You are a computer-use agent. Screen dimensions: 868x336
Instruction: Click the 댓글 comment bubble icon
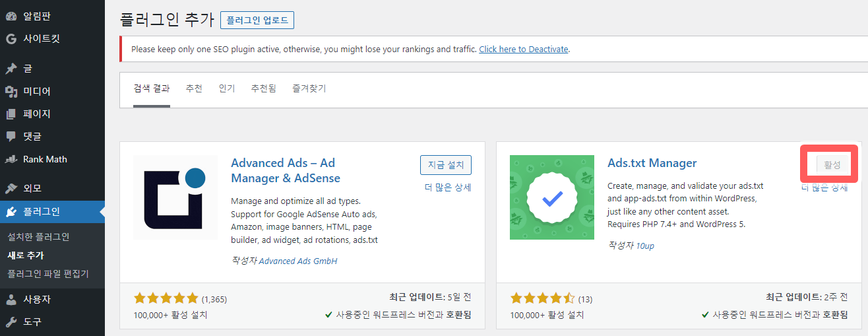coord(11,136)
